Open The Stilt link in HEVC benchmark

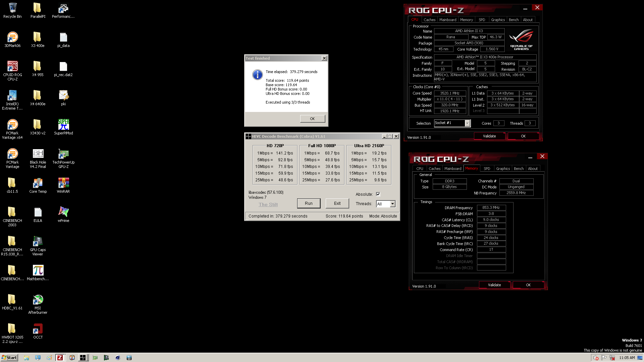[268, 204]
